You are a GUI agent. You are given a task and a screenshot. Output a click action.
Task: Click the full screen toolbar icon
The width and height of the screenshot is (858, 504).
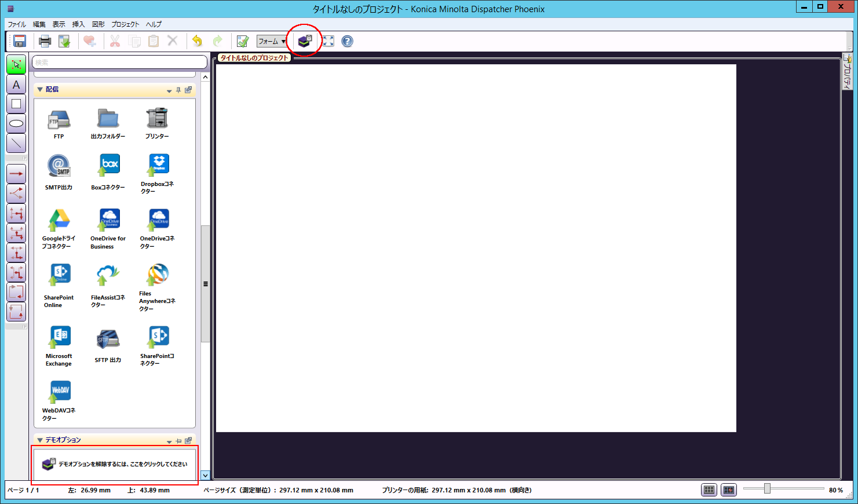328,41
